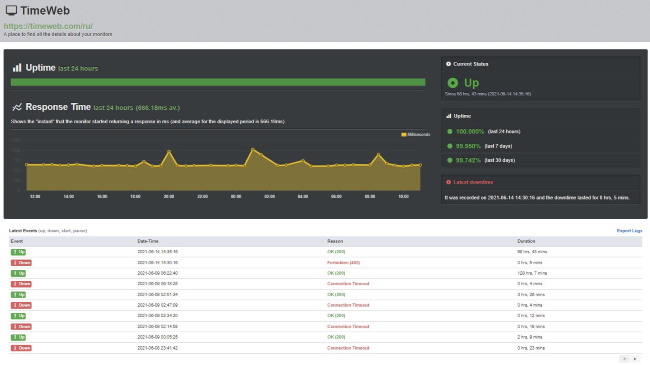
Task: Click Up badge in the 120 hrs, 7 mins row
Action: coord(18,273)
